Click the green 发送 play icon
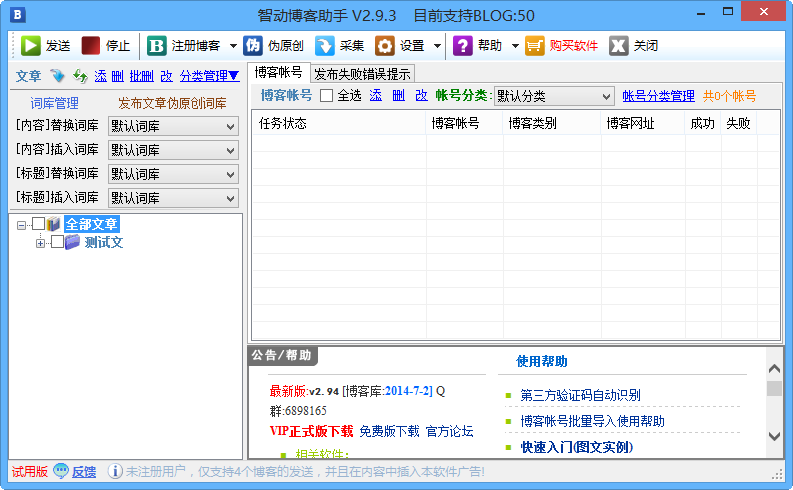 (31, 46)
